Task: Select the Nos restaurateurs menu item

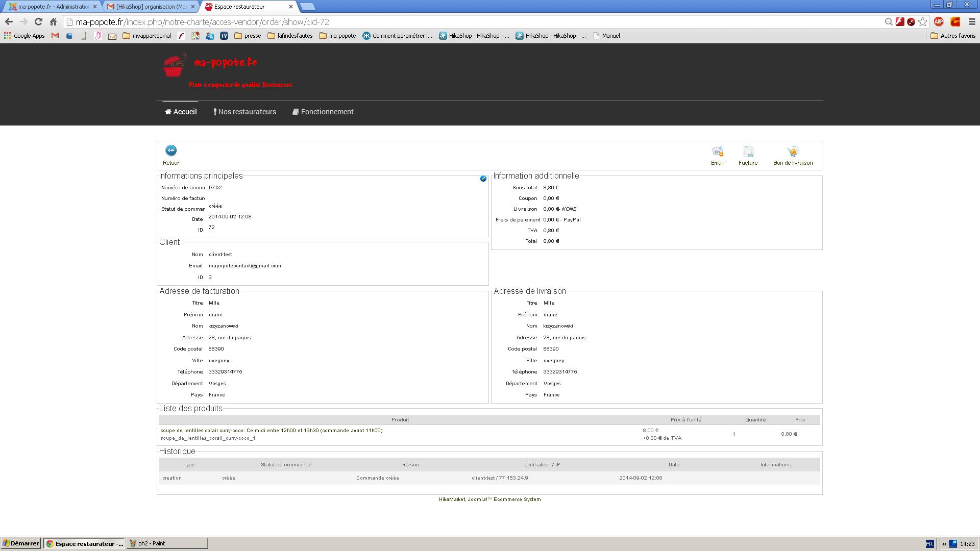Action: (x=244, y=112)
